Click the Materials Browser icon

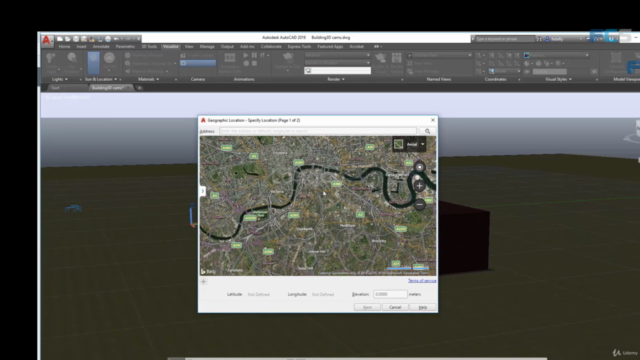[127, 55]
